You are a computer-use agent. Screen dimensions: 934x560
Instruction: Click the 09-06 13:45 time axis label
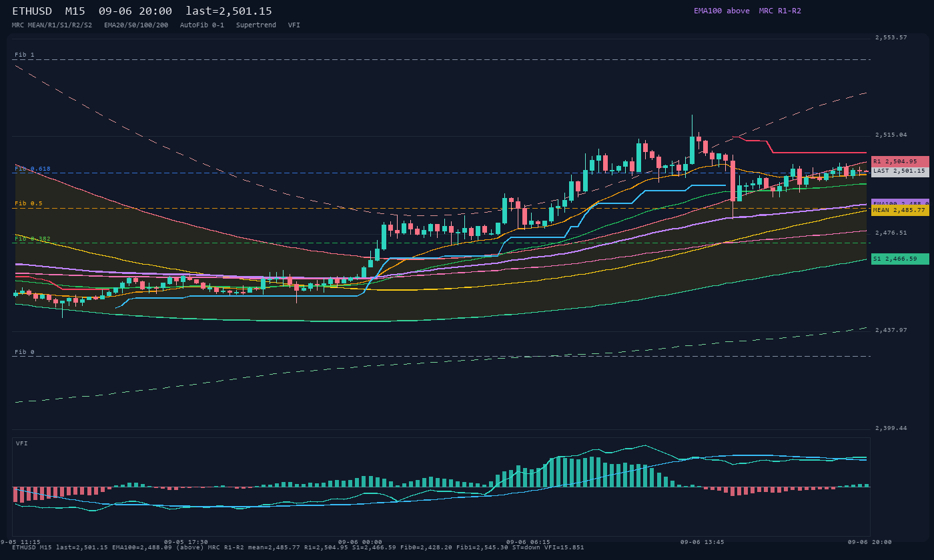point(702,542)
